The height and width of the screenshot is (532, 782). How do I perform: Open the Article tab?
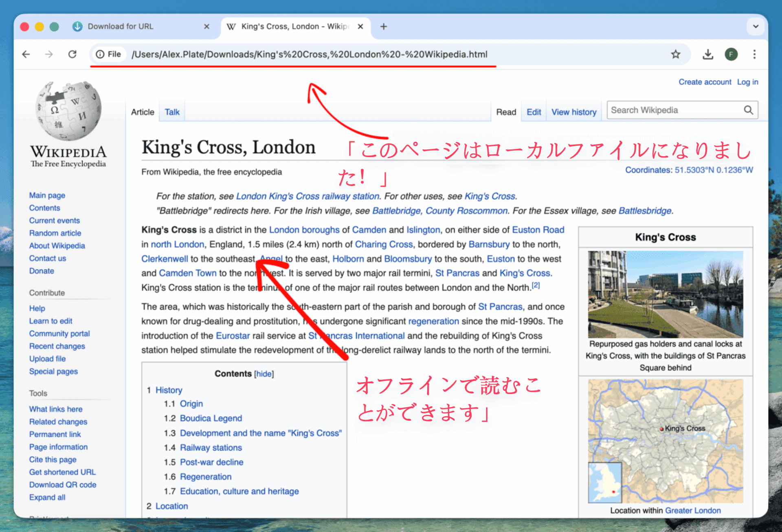tap(143, 112)
